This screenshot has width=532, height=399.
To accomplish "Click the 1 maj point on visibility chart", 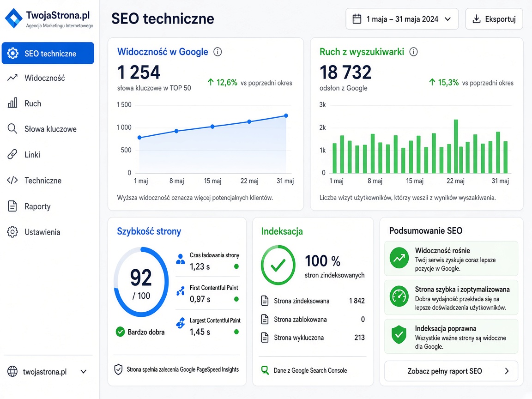I will 139,138.
